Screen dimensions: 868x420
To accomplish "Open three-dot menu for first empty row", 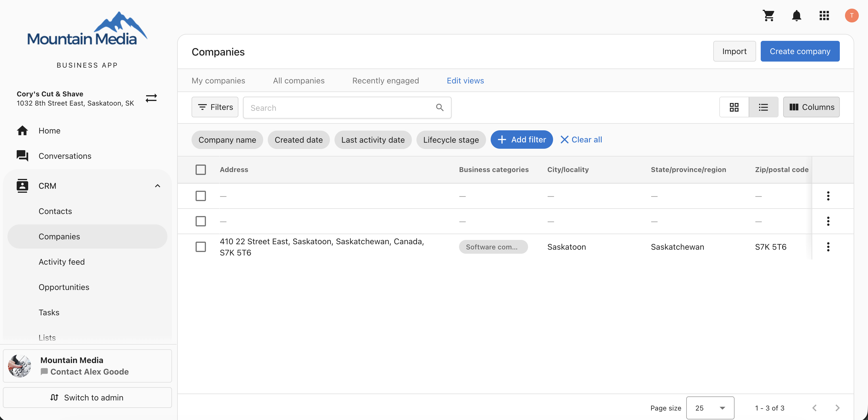I will click(828, 196).
